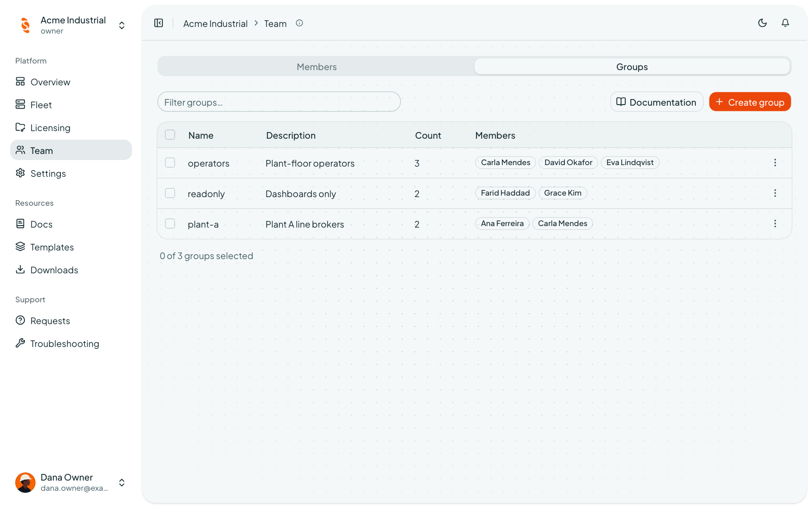
Task: Expand Dana Owner account menu
Action: pyautogui.click(x=122, y=483)
